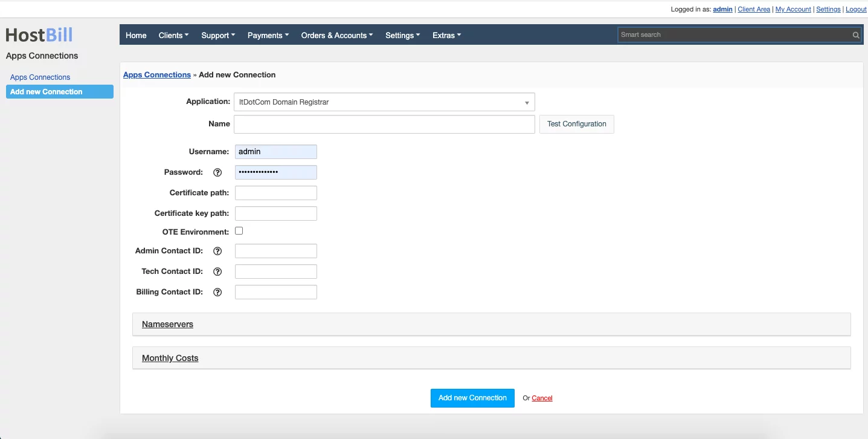Enable the OTE Environment checkbox
Screen dimensions: 868x439
coord(239,231)
